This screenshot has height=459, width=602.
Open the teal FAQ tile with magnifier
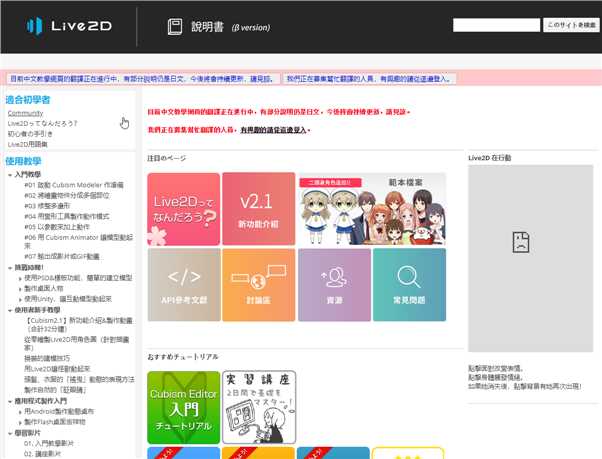click(409, 285)
